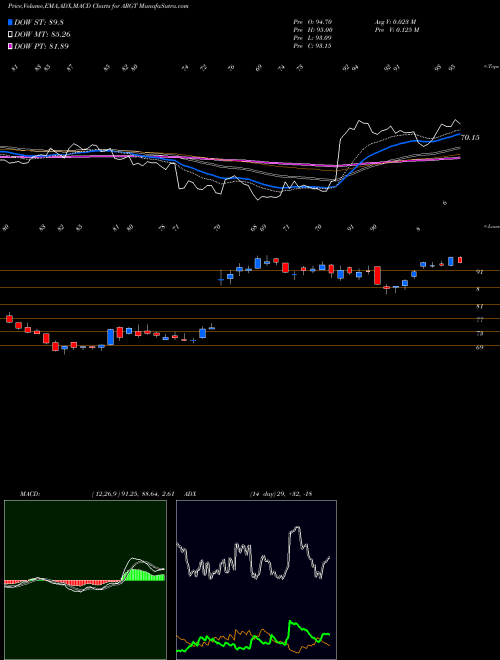Click the Pre H value line
Screen dimensions: 500x660
314,29
